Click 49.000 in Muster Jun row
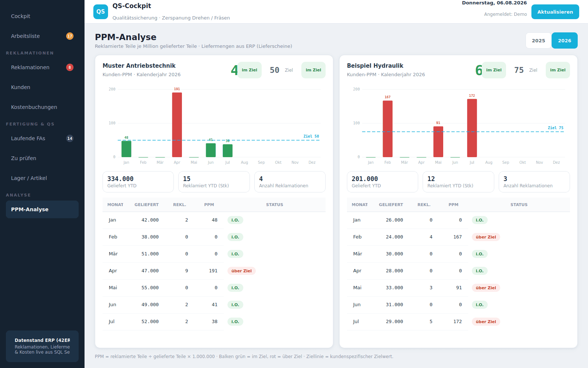Screen dimensions: 588x368 click(x=150, y=305)
